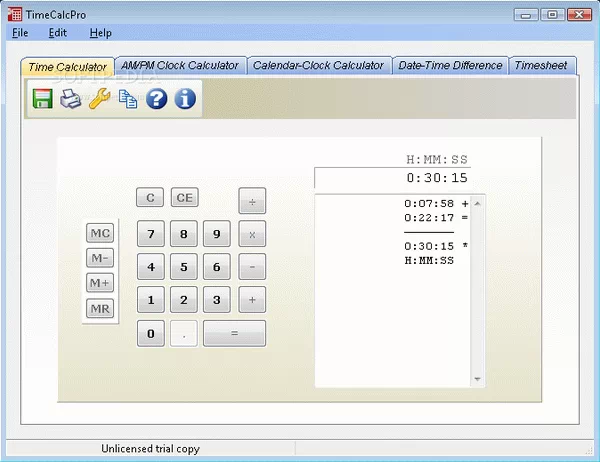Tap digit 9 on the keypad
This screenshot has height=462, width=600.
click(x=217, y=234)
